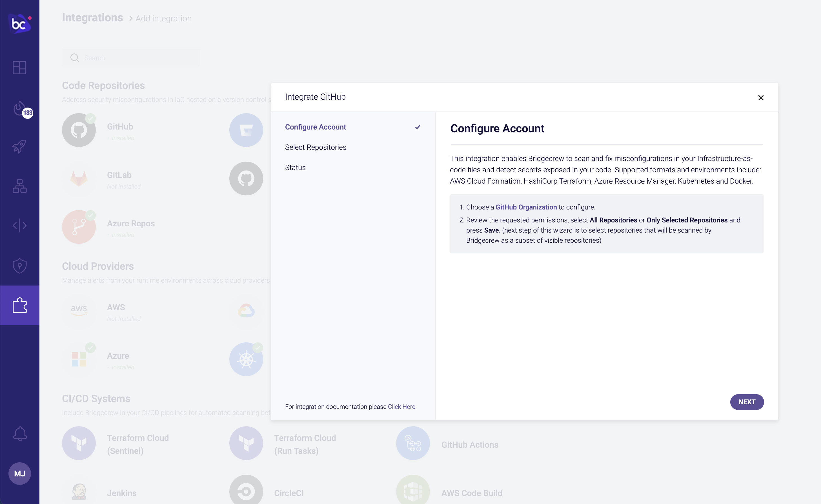Select the Status step
Viewport: 821px width, 504px height.
(x=295, y=168)
